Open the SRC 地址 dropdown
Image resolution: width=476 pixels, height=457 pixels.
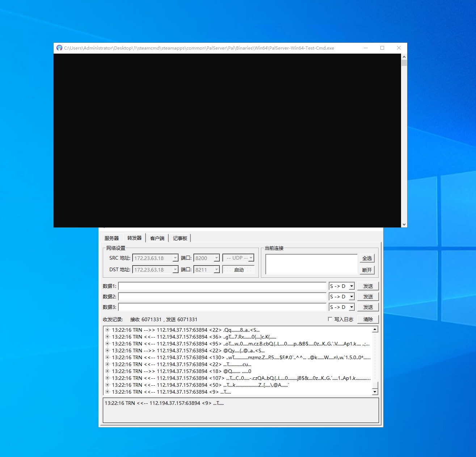pyautogui.click(x=175, y=258)
